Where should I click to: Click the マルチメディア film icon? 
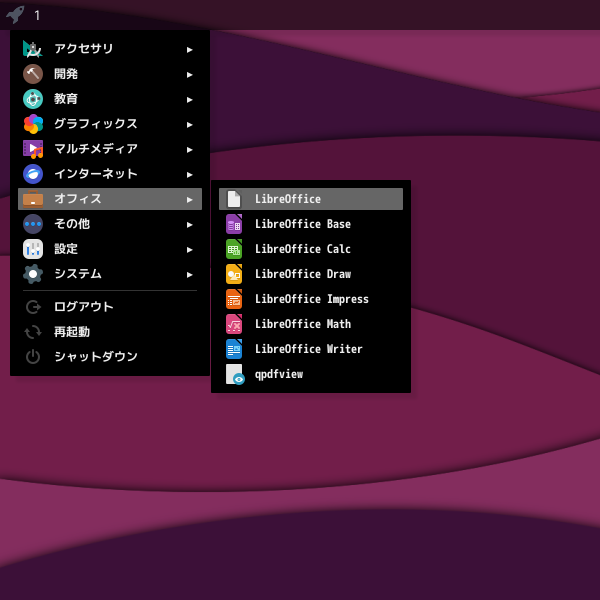pyautogui.click(x=33, y=149)
